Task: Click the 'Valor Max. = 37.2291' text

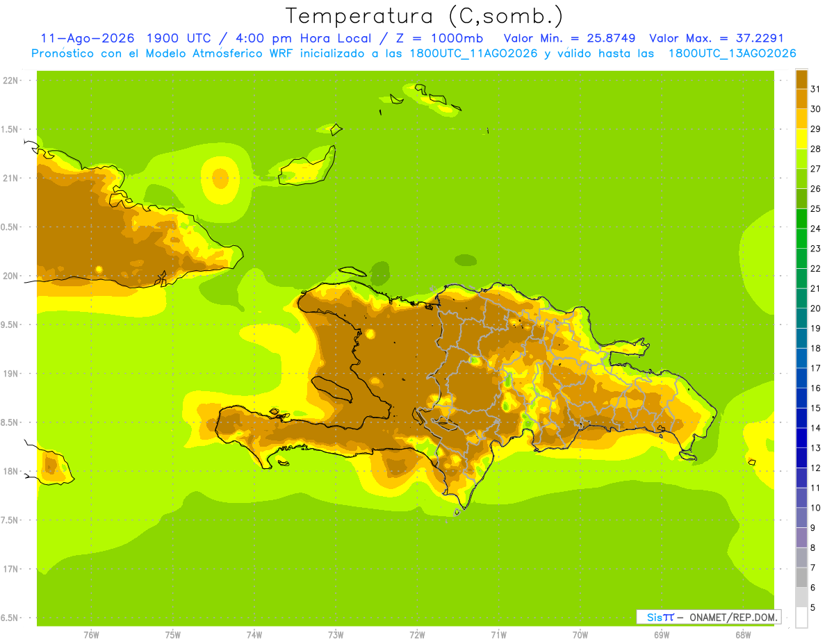Action: coord(717,38)
